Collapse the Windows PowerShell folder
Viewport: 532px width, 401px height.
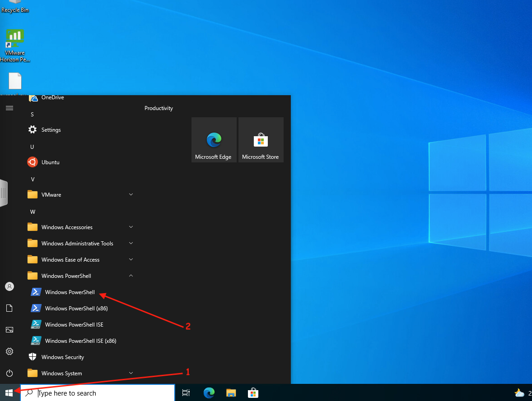point(66,276)
